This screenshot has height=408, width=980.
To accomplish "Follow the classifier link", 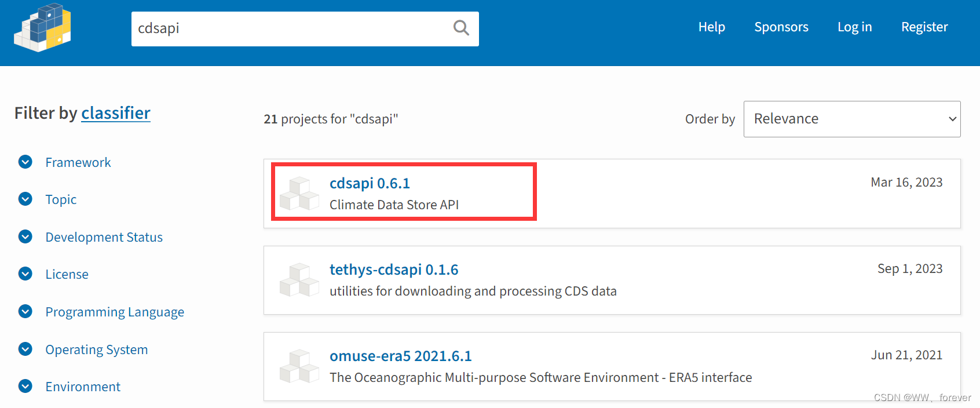I will (116, 113).
